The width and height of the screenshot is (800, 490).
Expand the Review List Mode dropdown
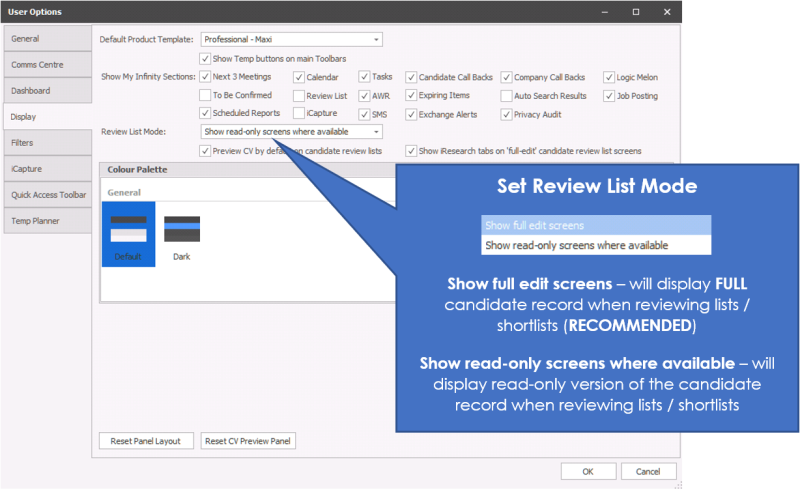point(376,132)
